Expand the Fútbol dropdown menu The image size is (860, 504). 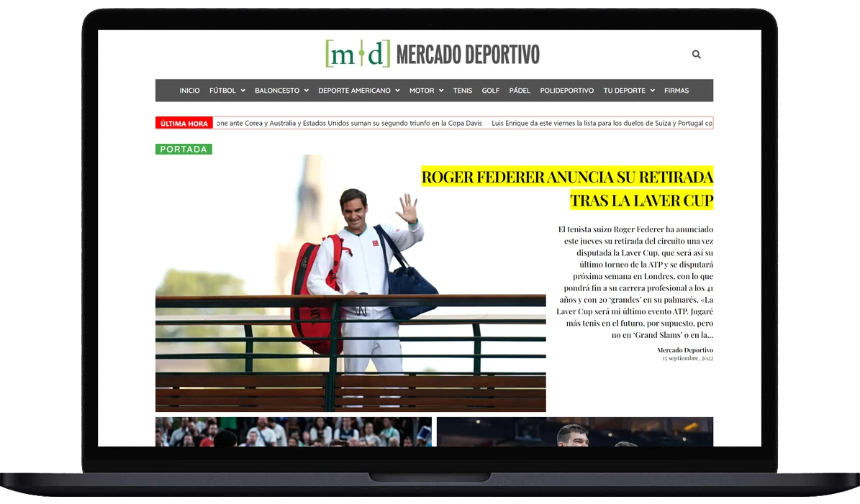pyautogui.click(x=227, y=91)
